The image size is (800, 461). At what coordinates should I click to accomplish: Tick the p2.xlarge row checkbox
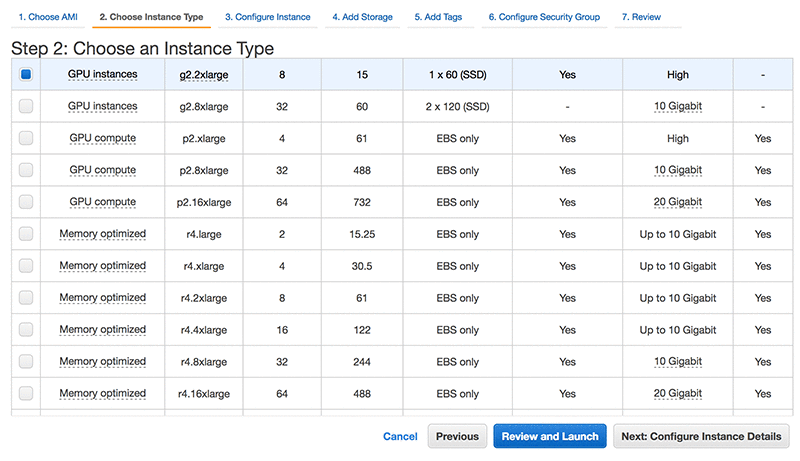click(26, 138)
